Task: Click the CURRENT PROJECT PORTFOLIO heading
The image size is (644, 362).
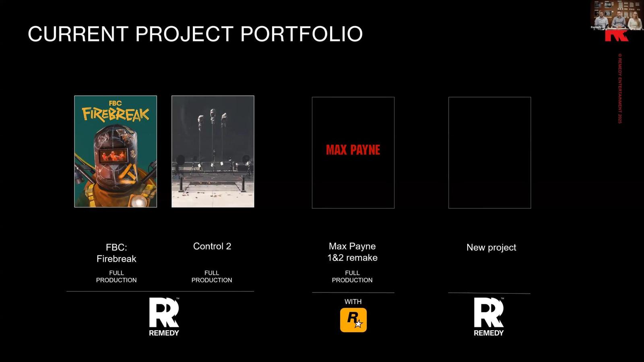Action: coord(195,34)
